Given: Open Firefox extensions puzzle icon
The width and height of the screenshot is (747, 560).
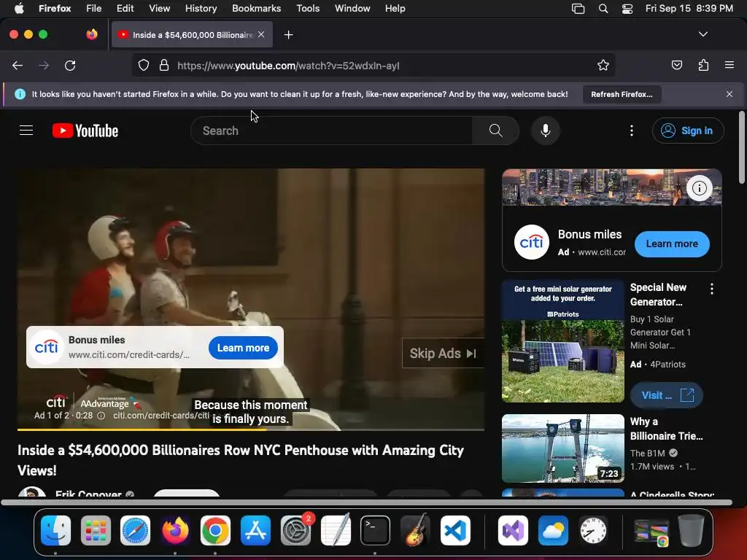Looking at the screenshot, I should (703, 65).
